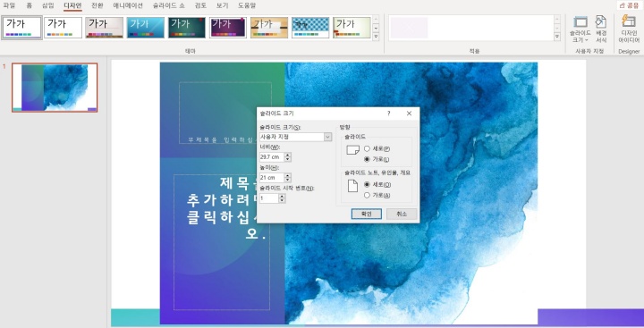This screenshot has width=644, height=328.
Task: Select 세로(P) slide orientation
Action: (377, 148)
